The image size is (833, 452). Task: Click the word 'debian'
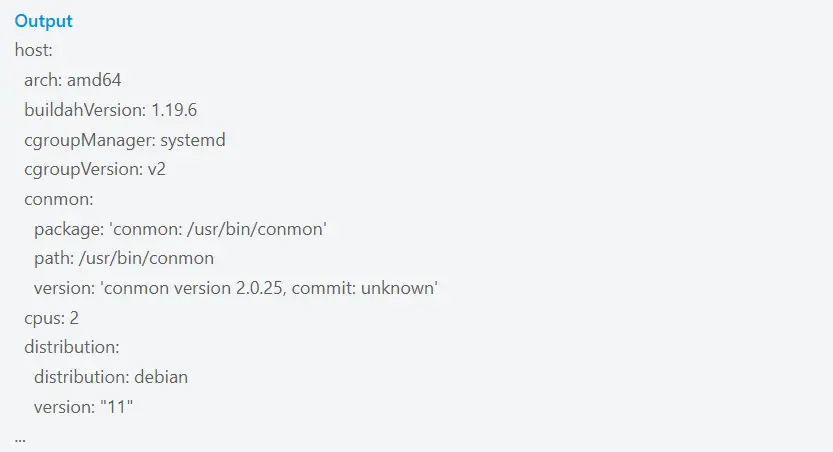coord(161,377)
